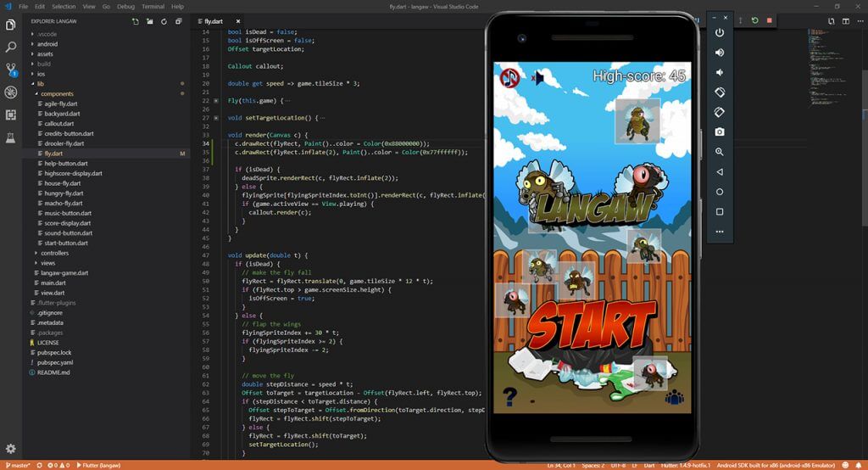Image resolution: width=868 pixels, height=470 pixels.
Task: Click the question mark help button in game
Action: [510, 397]
